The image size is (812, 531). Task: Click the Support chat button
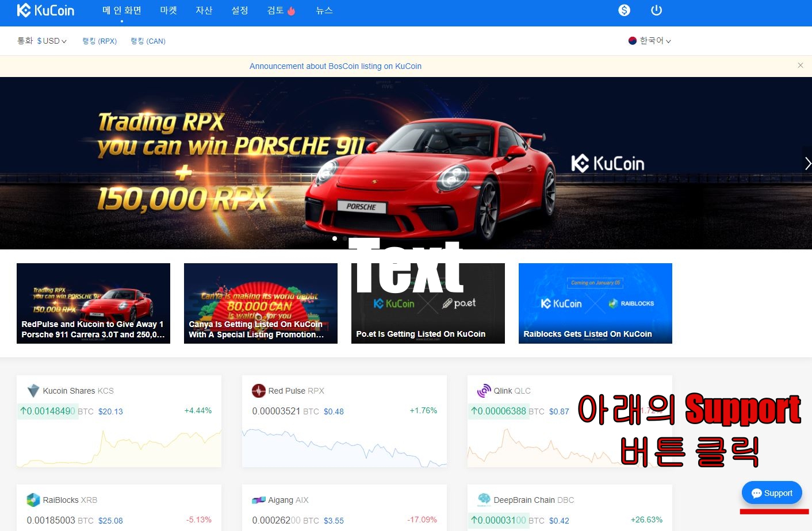pos(772,493)
